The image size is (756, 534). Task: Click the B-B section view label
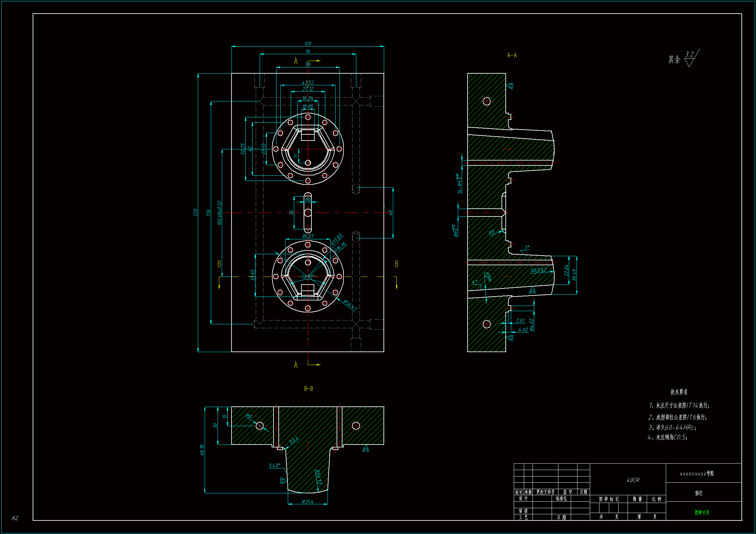(x=308, y=389)
